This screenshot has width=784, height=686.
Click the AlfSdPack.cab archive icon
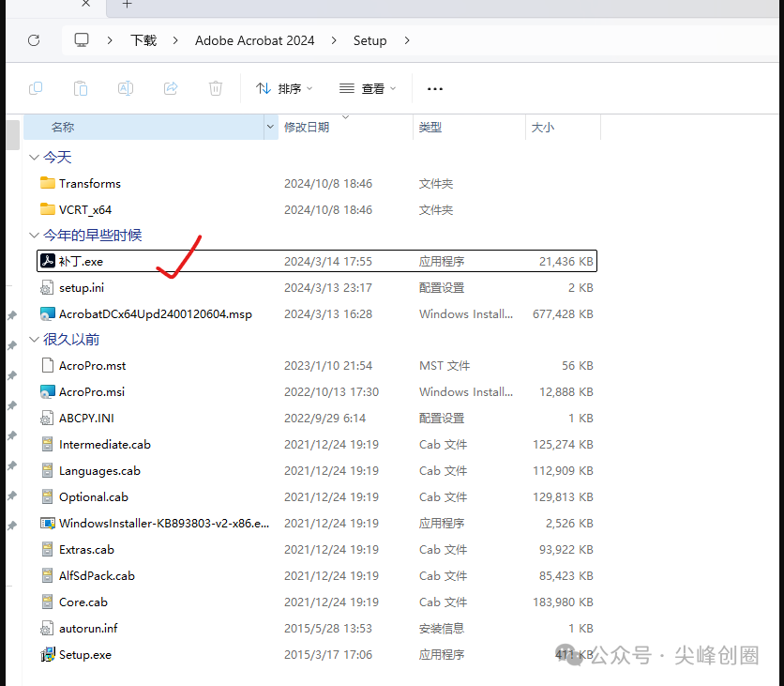click(x=47, y=575)
